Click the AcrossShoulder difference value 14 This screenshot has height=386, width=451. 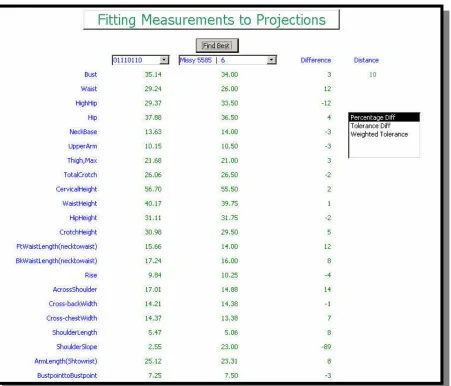click(328, 289)
